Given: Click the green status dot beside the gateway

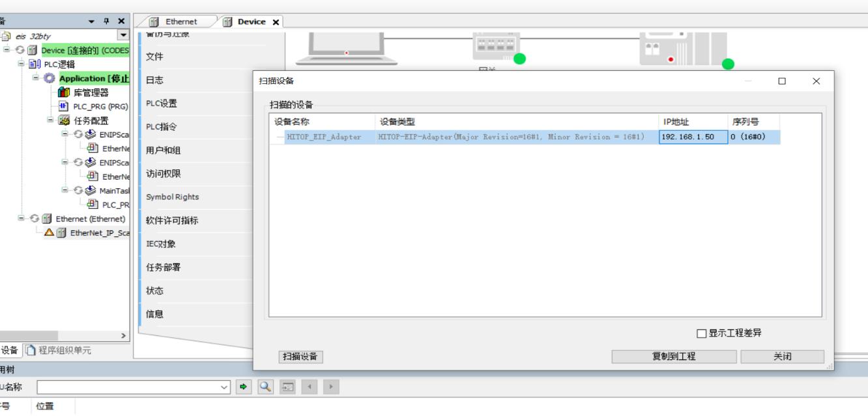Looking at the screenshot, I should (519, 59).
